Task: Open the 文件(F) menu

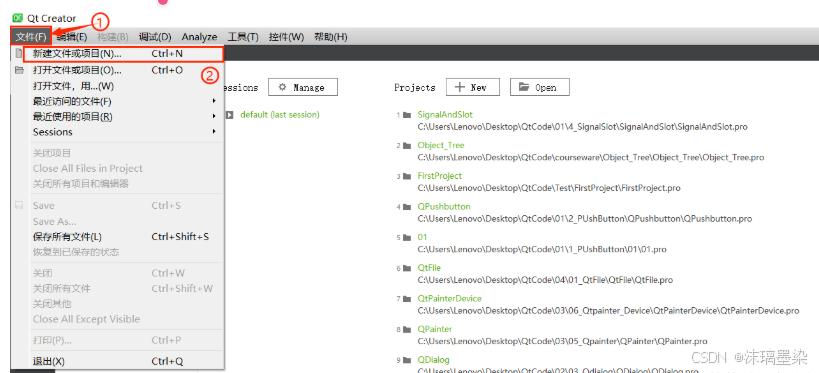Action: tap(31, 37)
